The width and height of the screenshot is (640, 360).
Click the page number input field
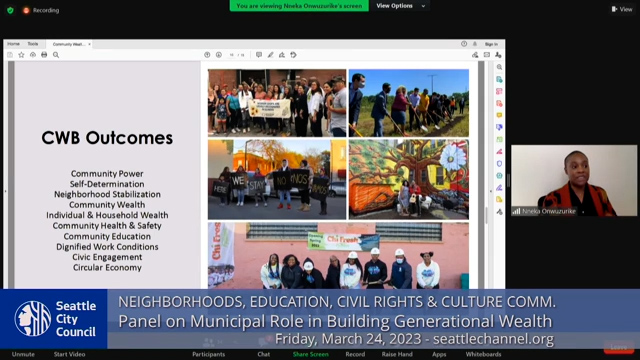[x=231, y=55]
